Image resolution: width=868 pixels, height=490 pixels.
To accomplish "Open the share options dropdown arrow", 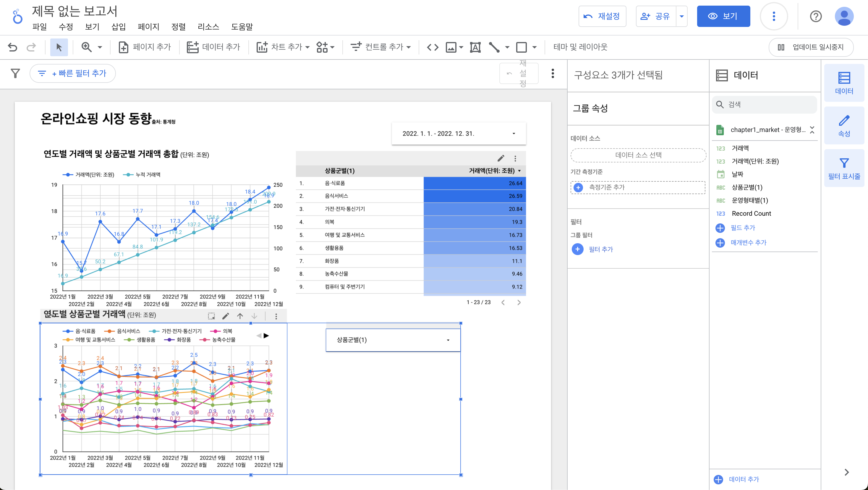I will [x=682, y=16].
